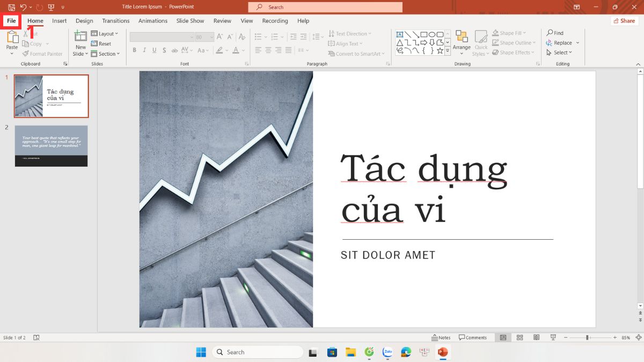Click the Share button
The height and width of the screenshot is (362, 644).
pyautogui.click(x=625, y=21)
